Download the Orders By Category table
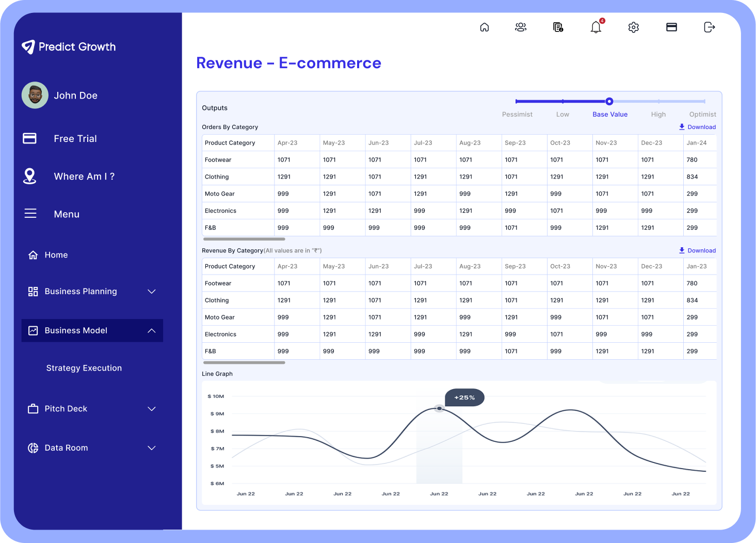The width and height of the screenshot is (756, 543). [697, 127]
